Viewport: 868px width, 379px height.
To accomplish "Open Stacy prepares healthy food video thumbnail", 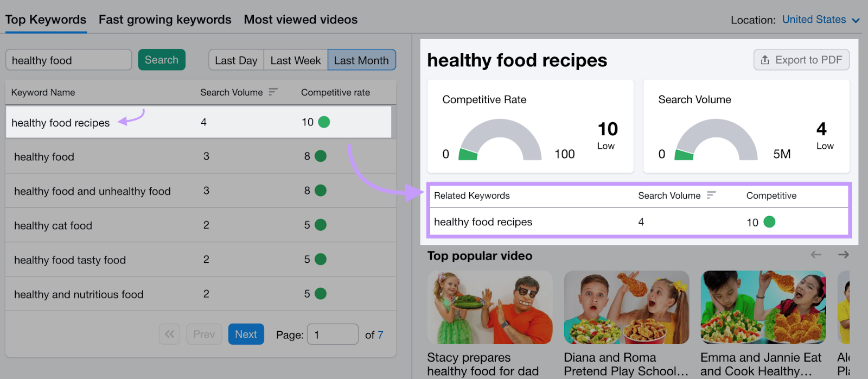I will [490, 307].
